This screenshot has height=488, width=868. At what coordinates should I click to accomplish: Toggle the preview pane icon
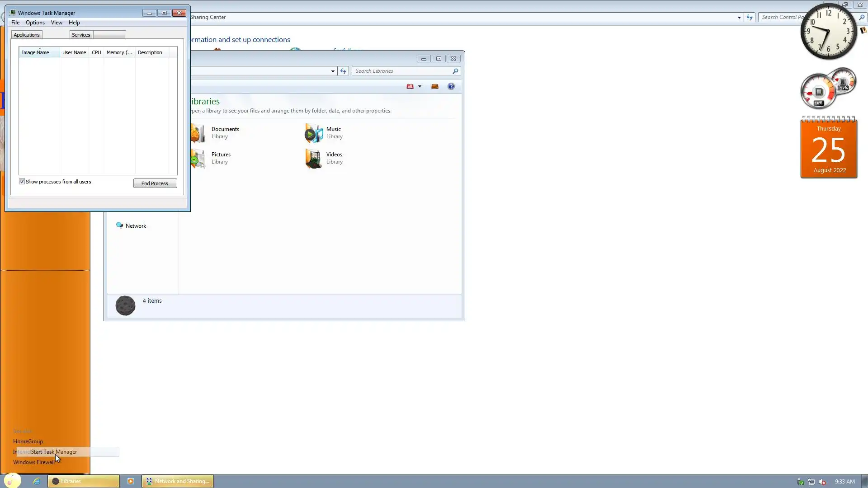[x=434, y=86]
